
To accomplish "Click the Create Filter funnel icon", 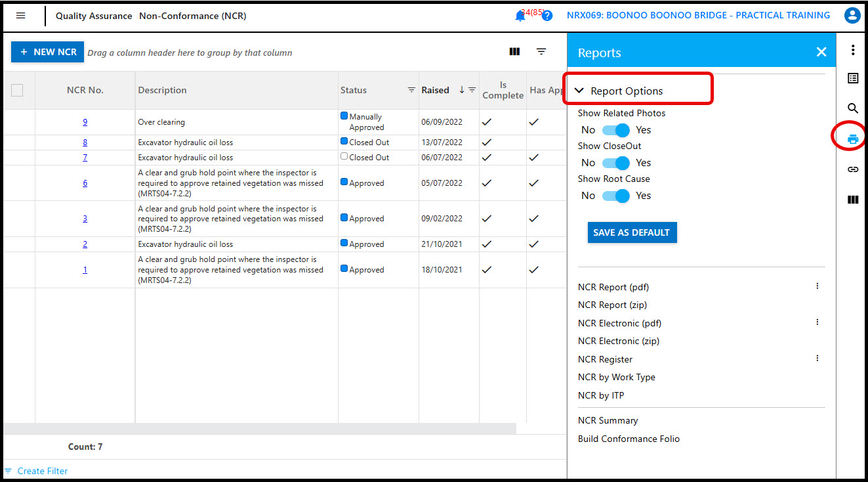I will 8,471.
